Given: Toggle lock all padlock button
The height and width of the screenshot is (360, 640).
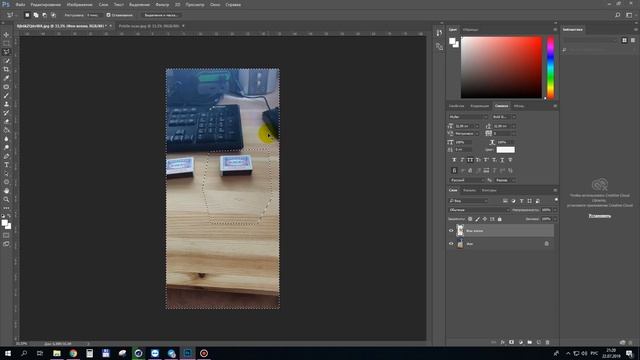Looking at the screenshot, I should click(499, 219).
